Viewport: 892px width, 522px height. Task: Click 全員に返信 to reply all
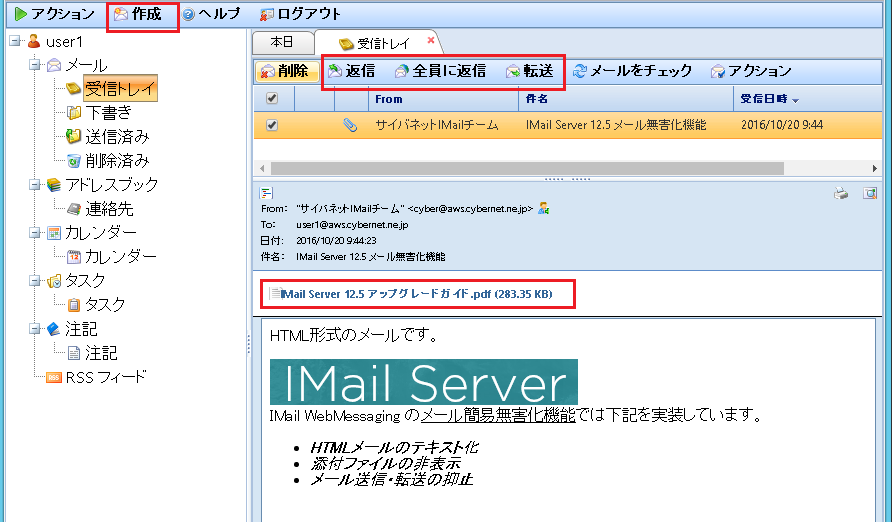coord(440,71)
